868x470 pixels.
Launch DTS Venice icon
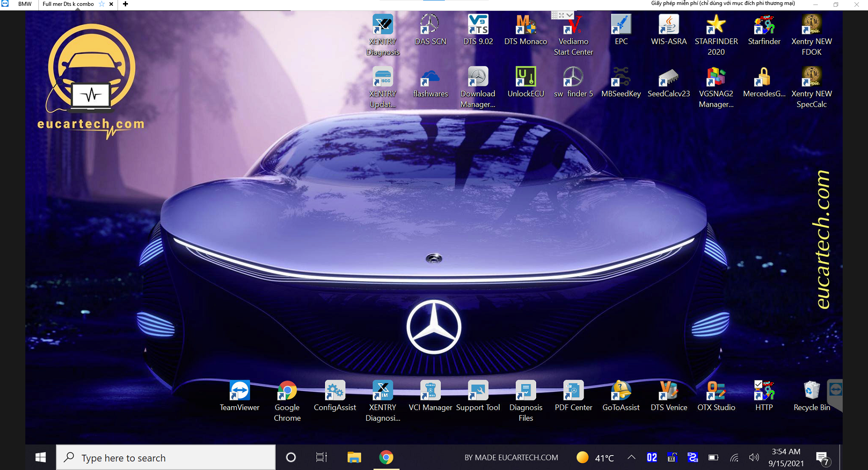click(669, 396)
